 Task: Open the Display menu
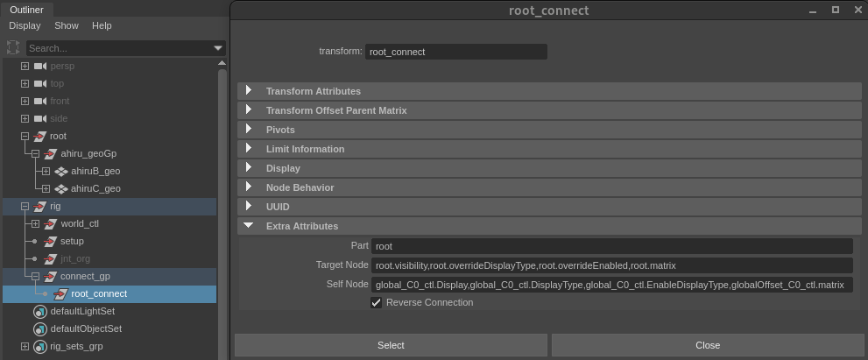(25, 26)
